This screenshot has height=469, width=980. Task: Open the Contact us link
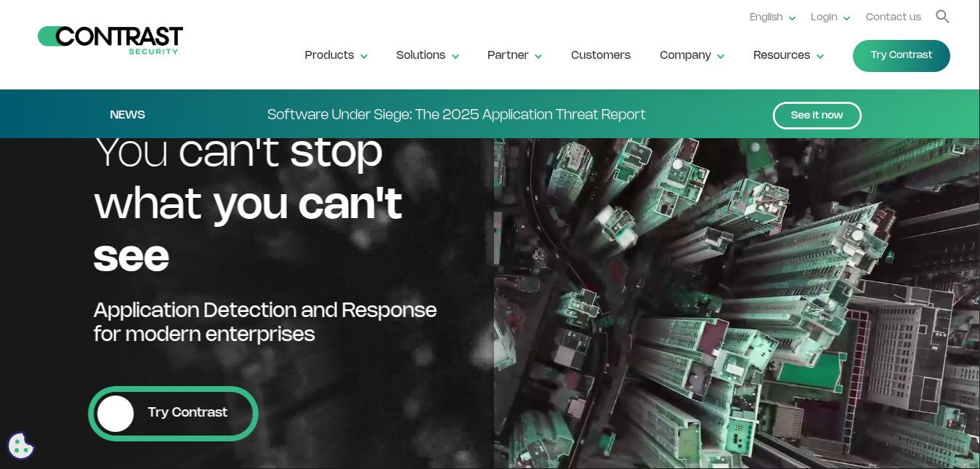click(x=893, y=17)
